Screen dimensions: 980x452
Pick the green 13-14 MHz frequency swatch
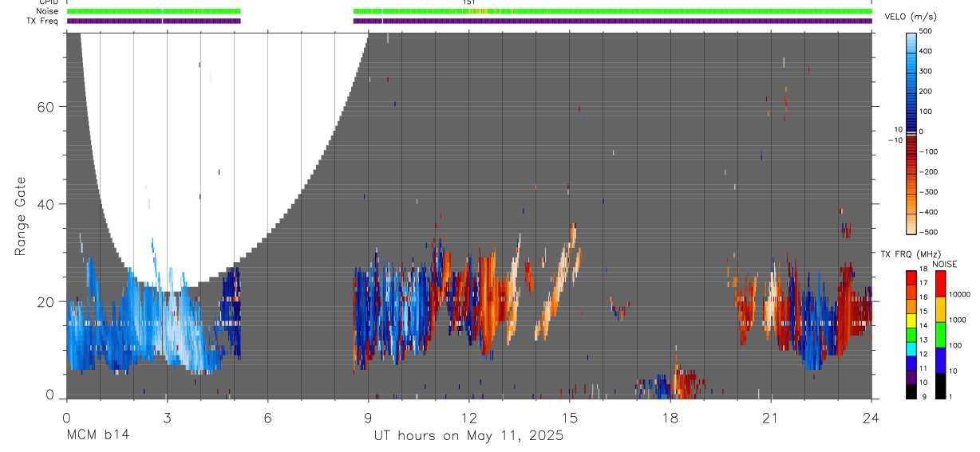(x=911, y=334)
